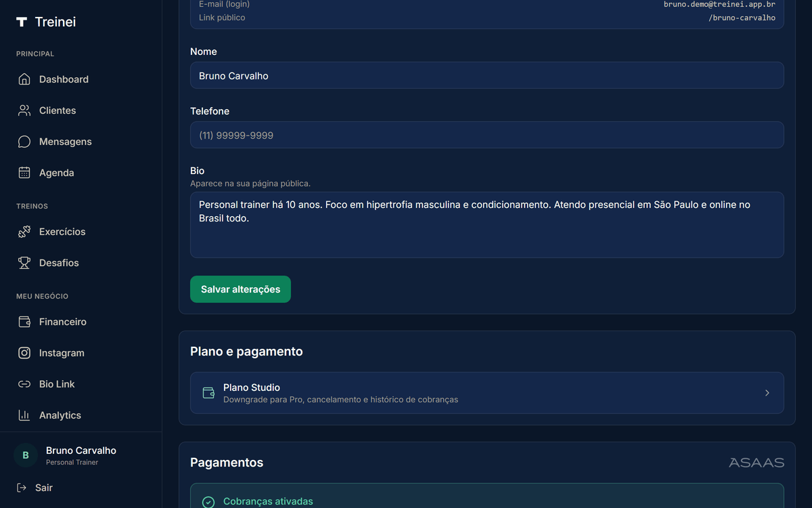Click the Instagram camera icon
Screen dimensions: 812x508
pyautogui.click(x=24, y=353)
